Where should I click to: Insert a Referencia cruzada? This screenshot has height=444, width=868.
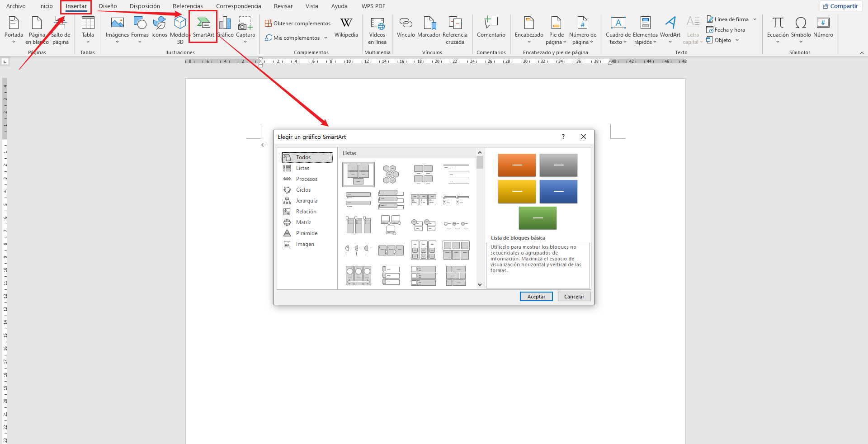(x=455, y=30)
